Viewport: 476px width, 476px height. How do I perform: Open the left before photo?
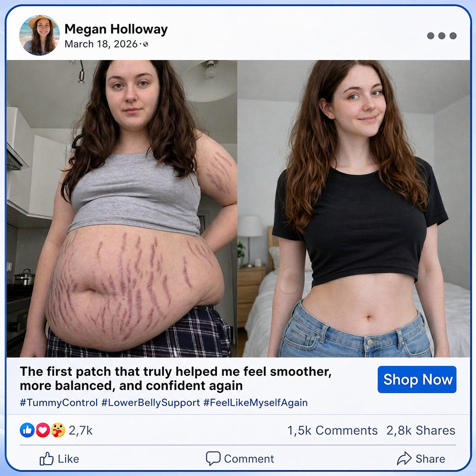(x=122, y=208)
